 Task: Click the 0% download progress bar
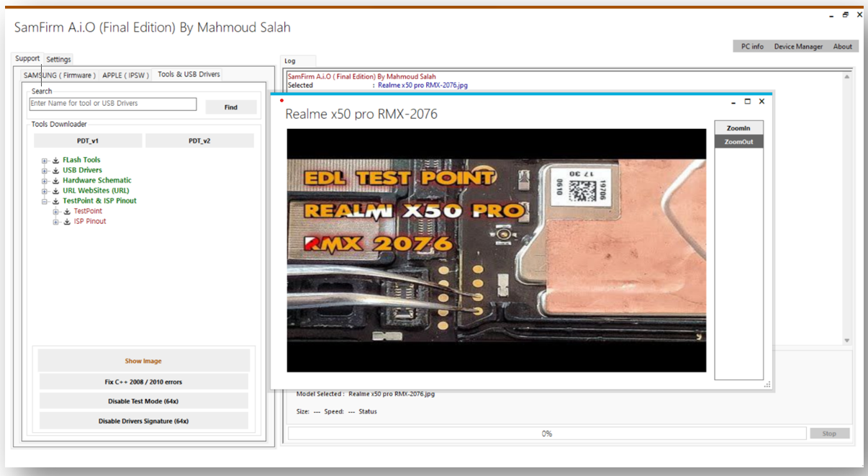coord(547,434)
